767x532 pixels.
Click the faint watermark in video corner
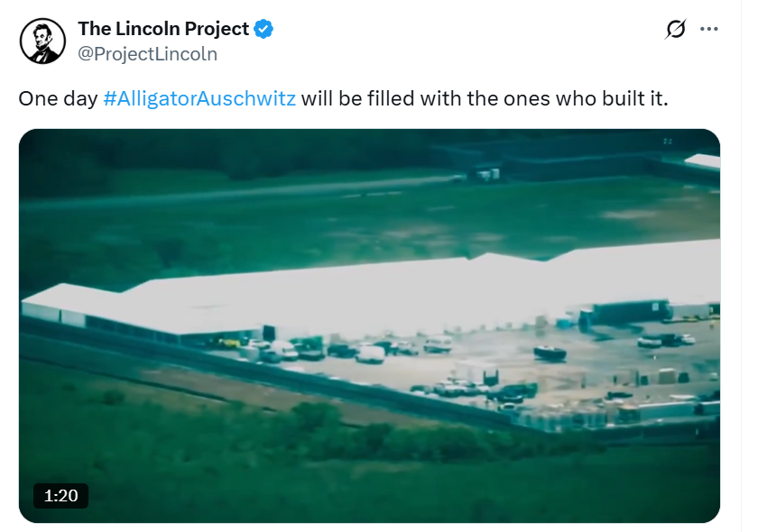coord(667,142)
